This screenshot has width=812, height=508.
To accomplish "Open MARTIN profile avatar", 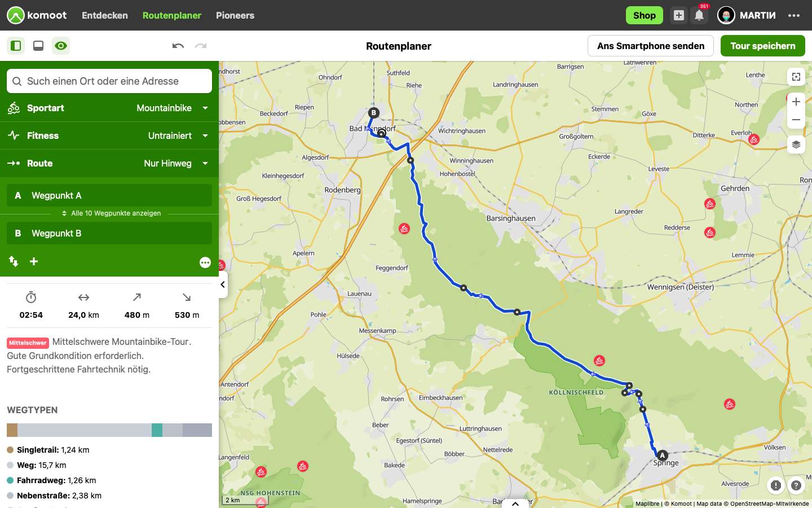I will [726, 15].
